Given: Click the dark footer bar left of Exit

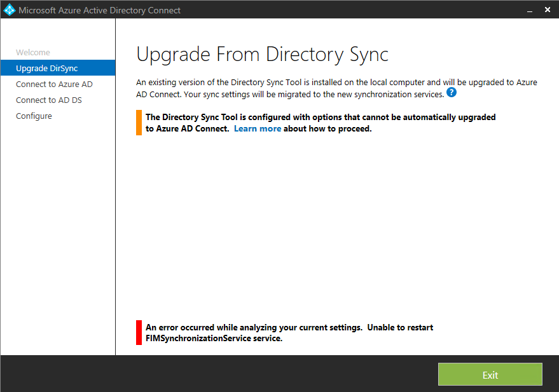Looking at the screenshot, I should [x=216, y=375].
